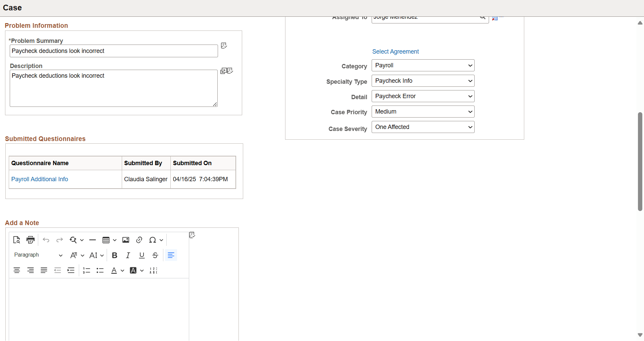Open the Payroll Additional Info questionnaire

point(40,179)
